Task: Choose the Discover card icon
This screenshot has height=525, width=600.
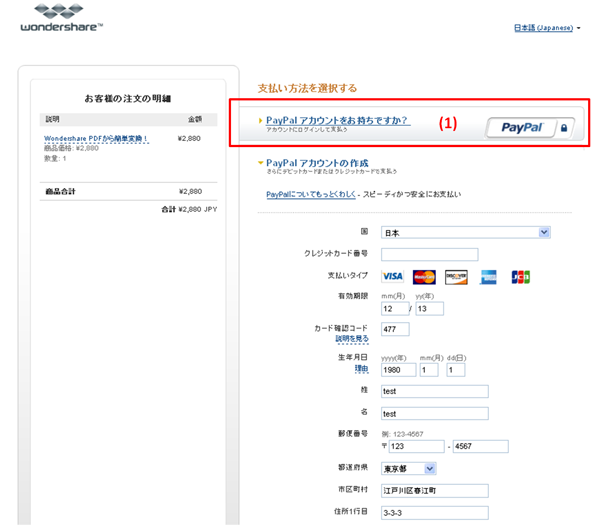Action: pyautogui.click(x=456, y=277)
